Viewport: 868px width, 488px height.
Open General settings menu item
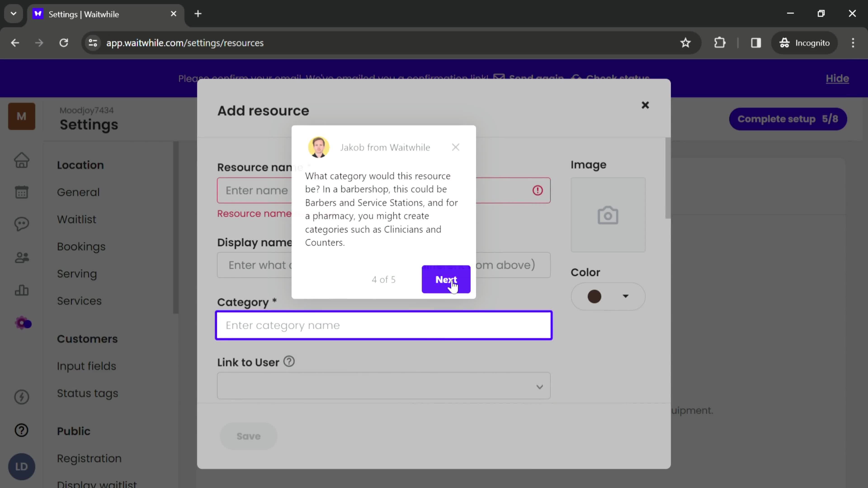[78, 192]
